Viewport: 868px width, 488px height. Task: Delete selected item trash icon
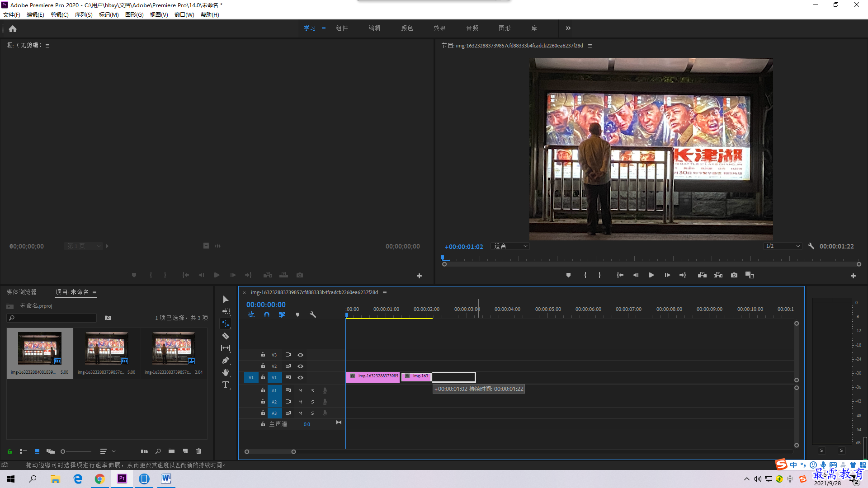(198, 451)
